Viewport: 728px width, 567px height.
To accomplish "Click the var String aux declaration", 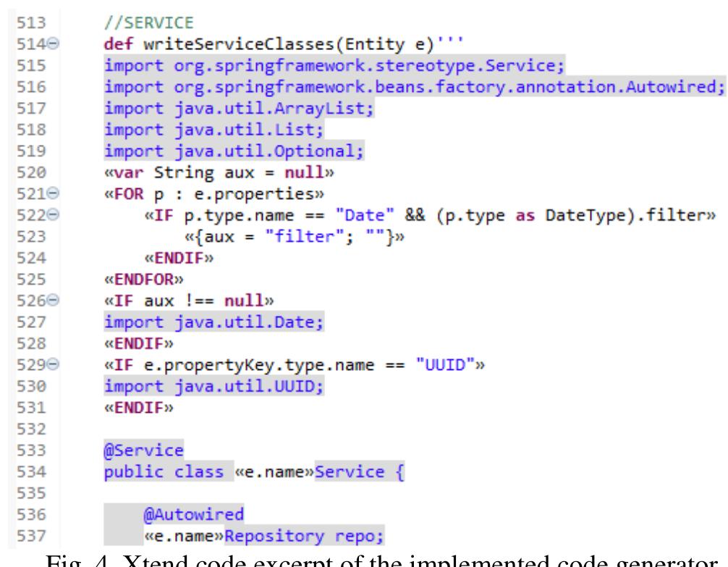I will click(219, 172).
